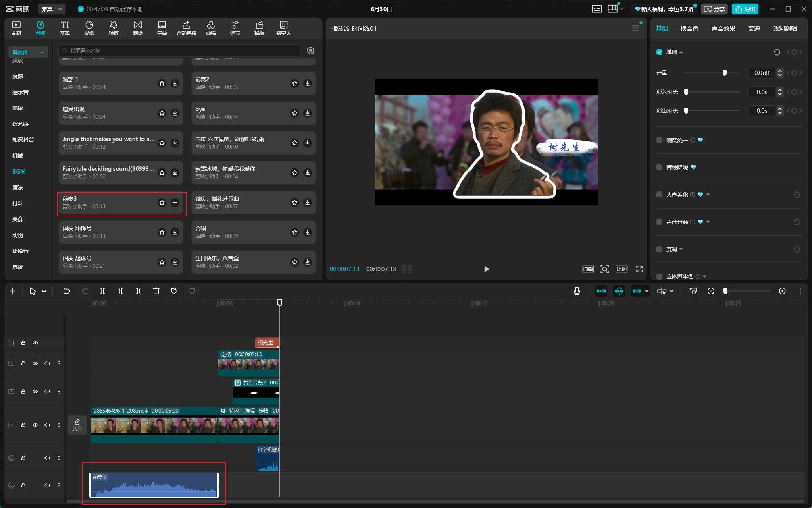The width and height of the screenshot is (812, 508).
Task: Collapse the 音效库 category list
Action: point(42,52)
